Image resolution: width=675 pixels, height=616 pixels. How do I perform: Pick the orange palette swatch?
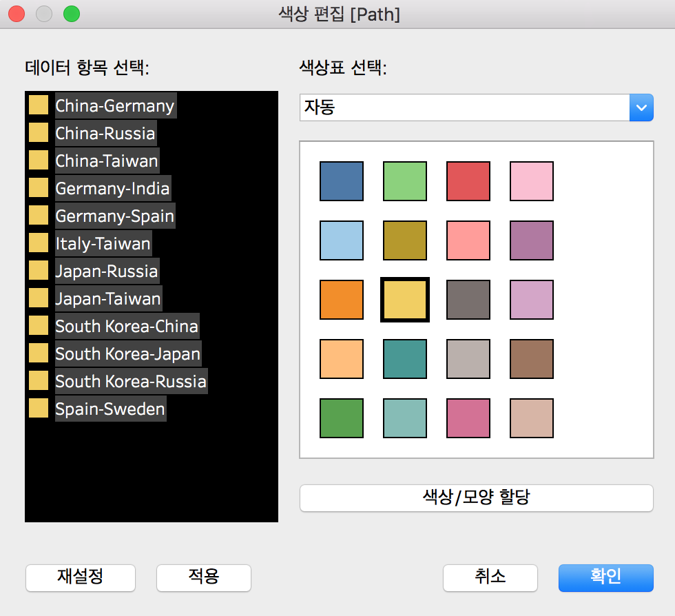342,299
